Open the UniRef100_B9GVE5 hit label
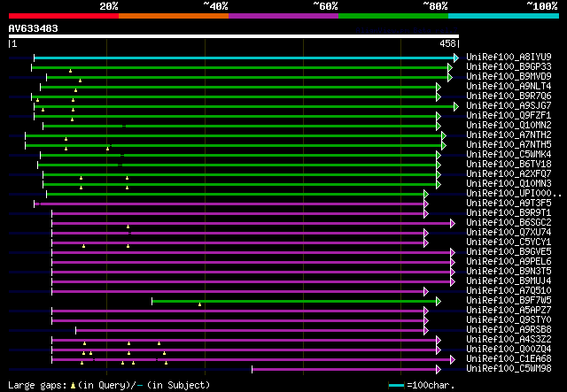The height and width of the screenshot is (392, 567). pyautogui.click(x=509, y=252)
